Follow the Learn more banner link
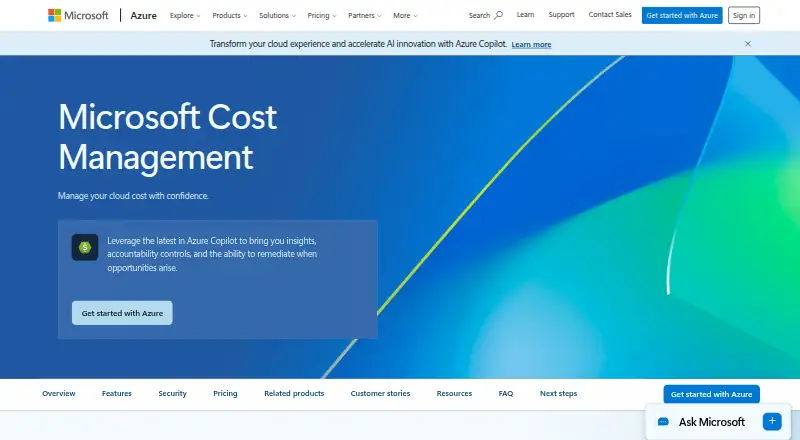 click(531, 44)
